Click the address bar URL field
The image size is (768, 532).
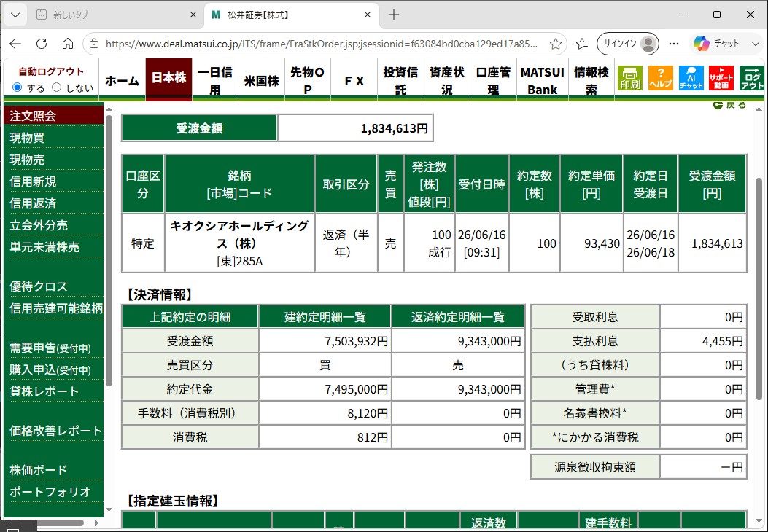pos(322,44)
